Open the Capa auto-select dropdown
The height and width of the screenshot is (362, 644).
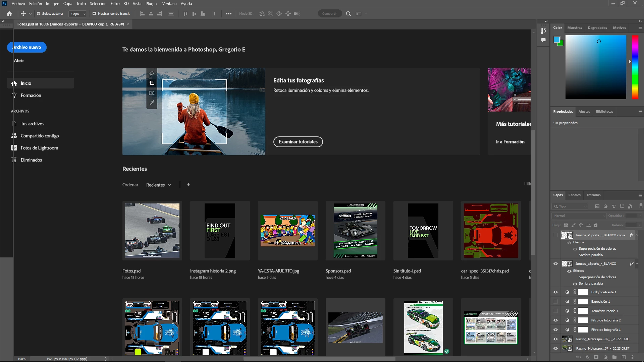[78, 14]
